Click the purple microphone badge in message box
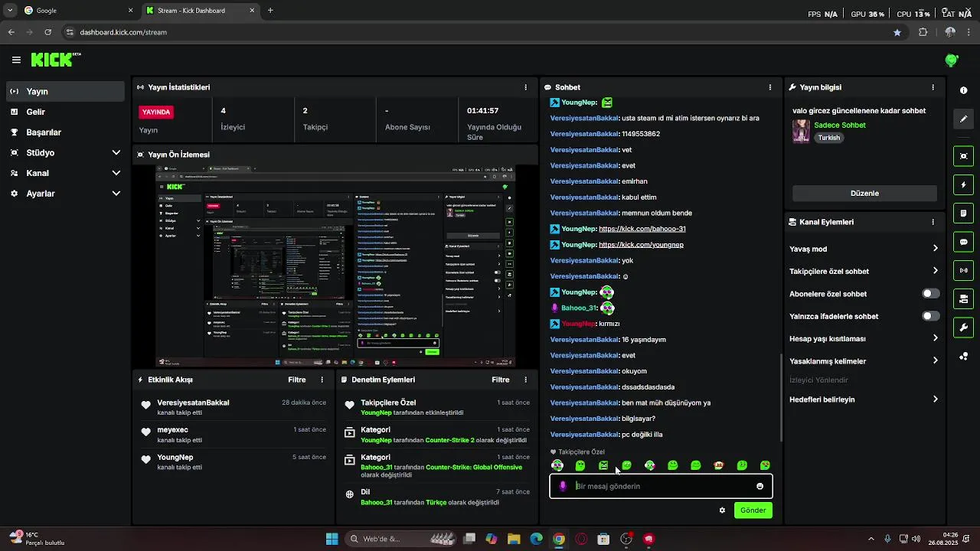The width and height of the screenshot is (980, 551). 563,486
